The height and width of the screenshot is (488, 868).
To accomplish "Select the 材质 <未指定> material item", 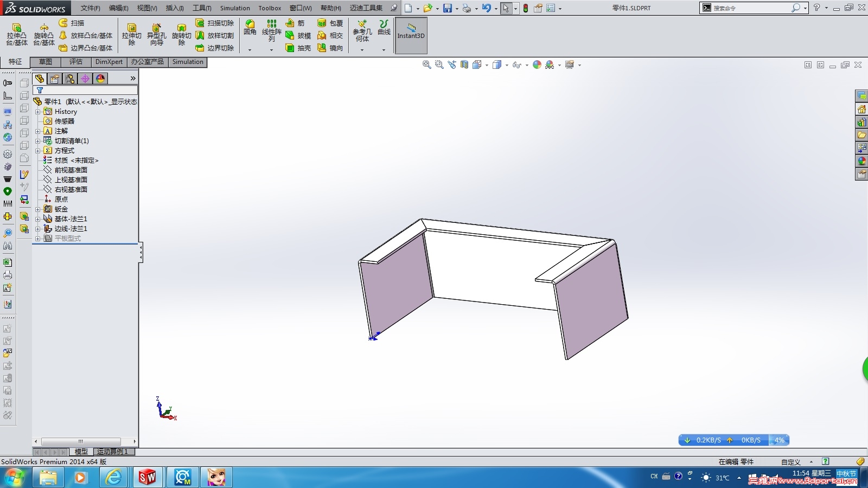I will [76, 160].
